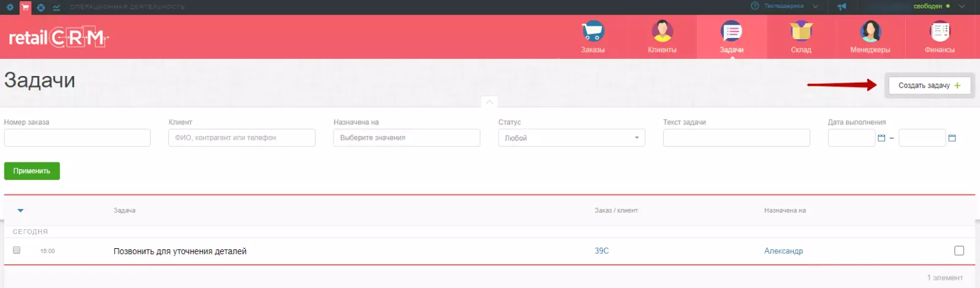Collapse the filter panel with chevron
The image size is (980, 288).
coord(489,102)
